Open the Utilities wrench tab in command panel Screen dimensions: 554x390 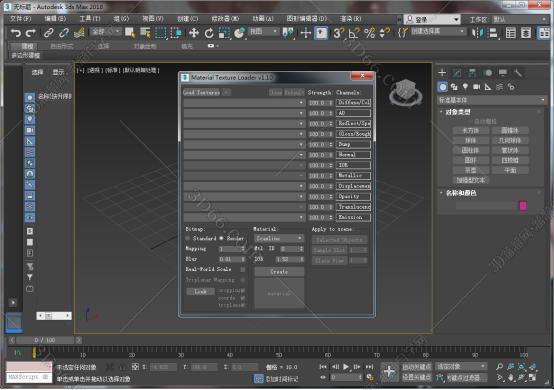[518, 73]
